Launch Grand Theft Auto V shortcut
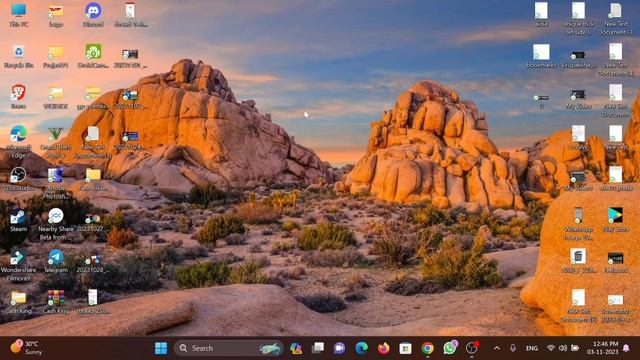This screenshot has height=360, width=640. (56, 142)
